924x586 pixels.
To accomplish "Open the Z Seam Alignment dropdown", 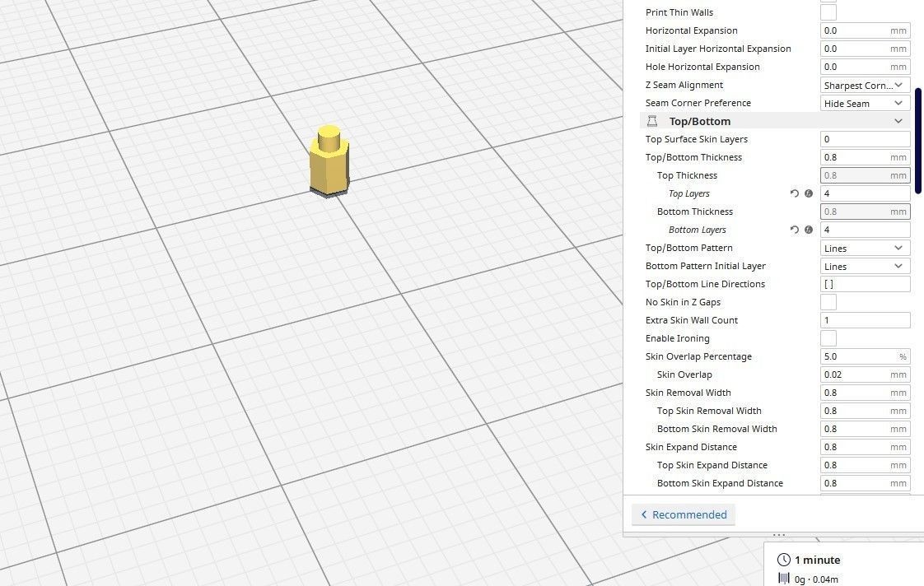I will 865,86.
